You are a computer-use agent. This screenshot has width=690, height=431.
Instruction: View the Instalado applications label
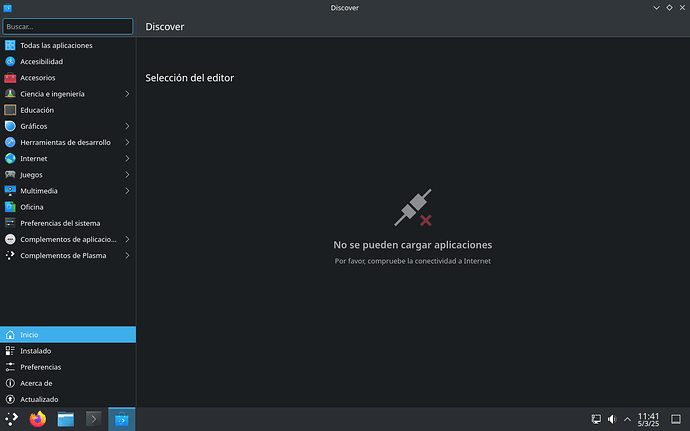click(x=36, y=351)
